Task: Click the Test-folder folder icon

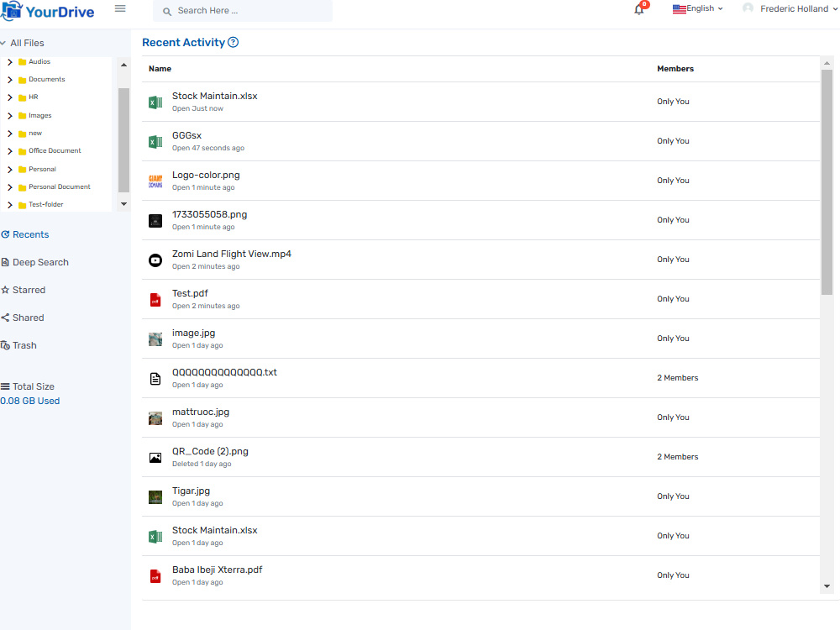Action: click(x=22, y=205)
